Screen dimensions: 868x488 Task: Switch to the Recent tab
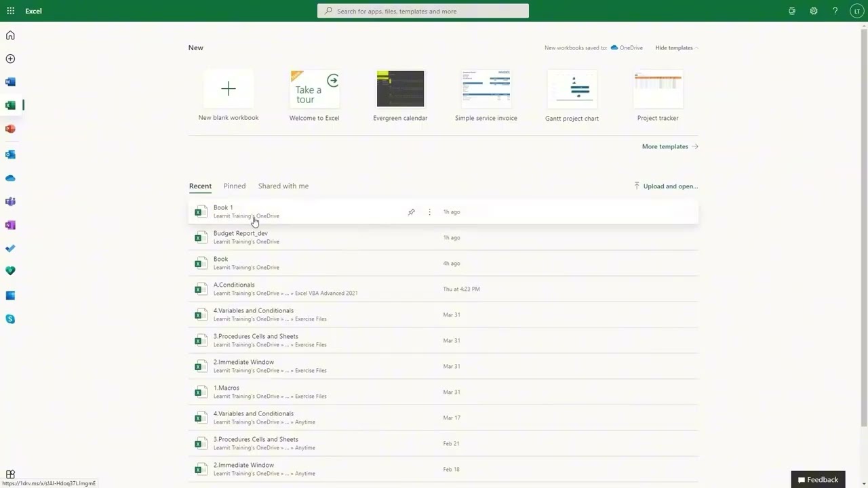coord(200,186)
